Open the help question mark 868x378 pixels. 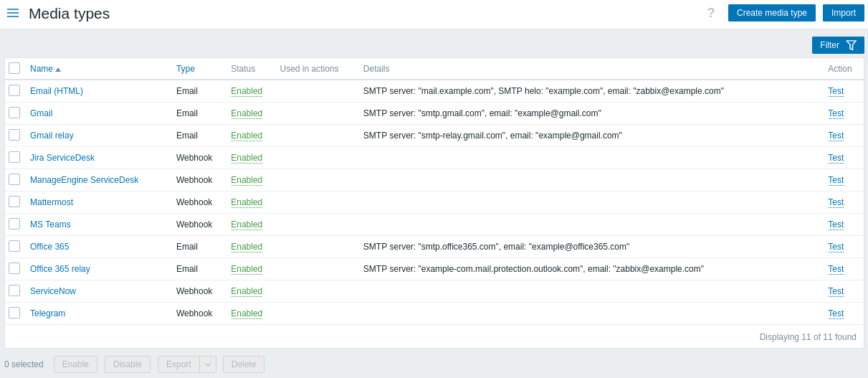click(x=711, y=13)
